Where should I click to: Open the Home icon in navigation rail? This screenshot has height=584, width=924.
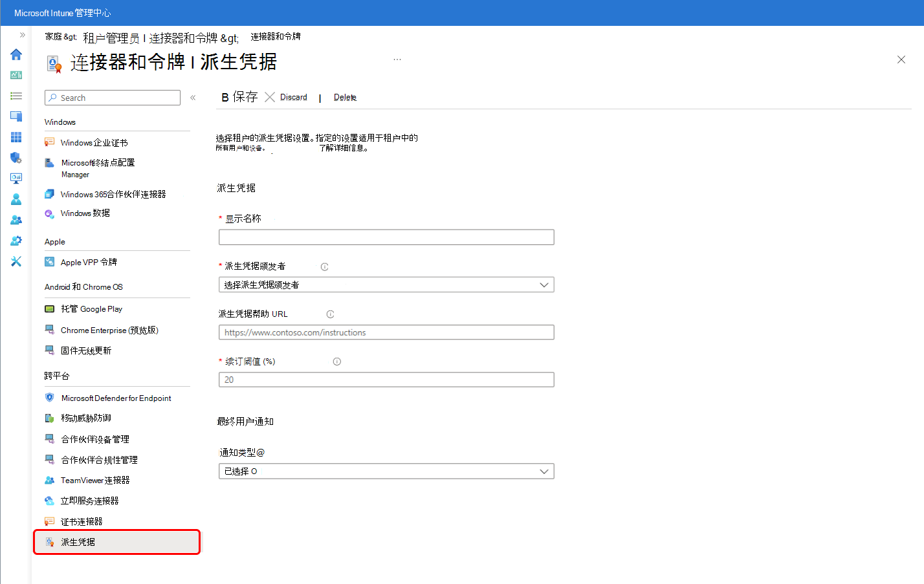point(16,54)
